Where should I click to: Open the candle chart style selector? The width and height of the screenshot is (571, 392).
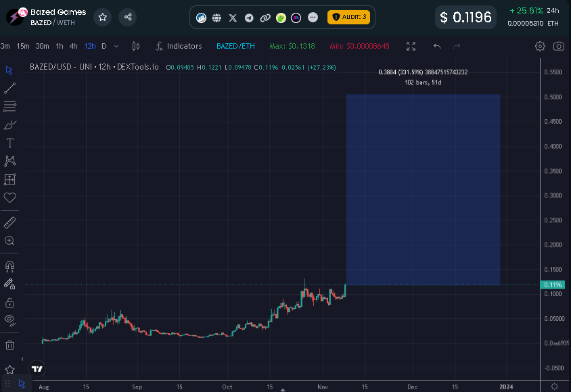point(135,46)
